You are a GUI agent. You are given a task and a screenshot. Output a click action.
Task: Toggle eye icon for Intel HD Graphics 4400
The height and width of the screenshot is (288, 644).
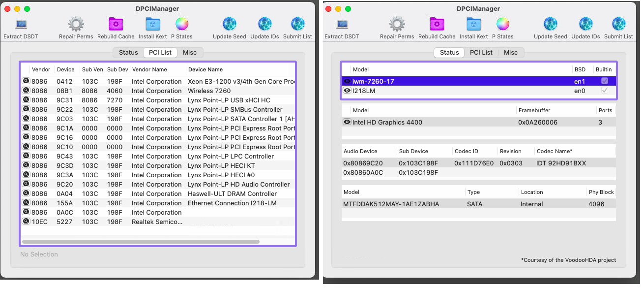[347, 122]
